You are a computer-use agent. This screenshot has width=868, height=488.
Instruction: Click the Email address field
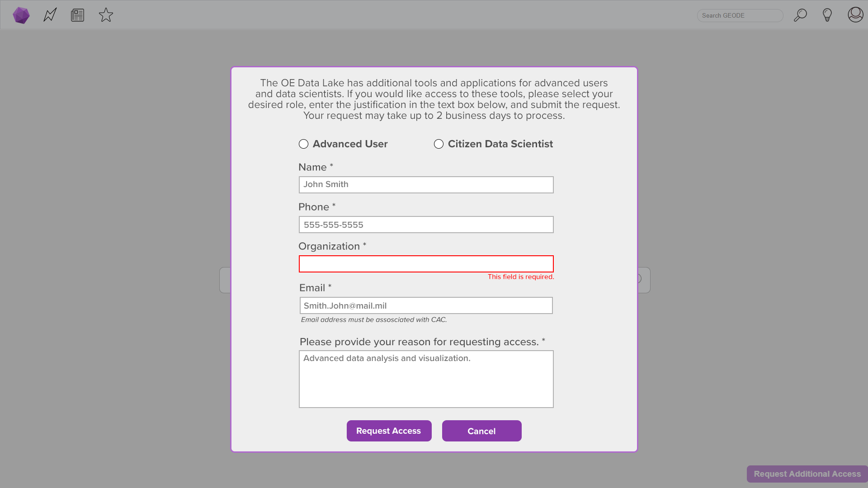(x=426, y=305)
